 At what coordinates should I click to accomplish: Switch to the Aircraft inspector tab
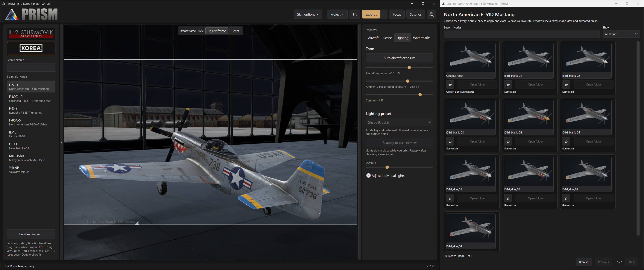pos(373,38)
